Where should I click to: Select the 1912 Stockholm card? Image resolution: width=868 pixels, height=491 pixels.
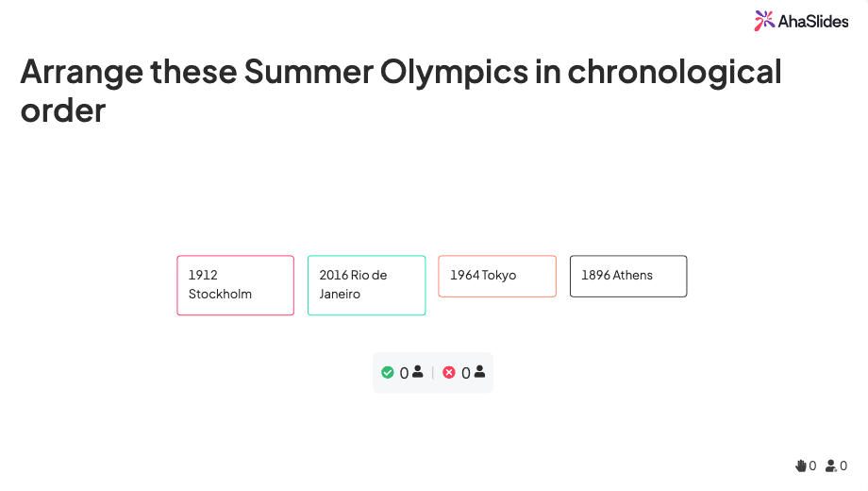click(235, 285)
